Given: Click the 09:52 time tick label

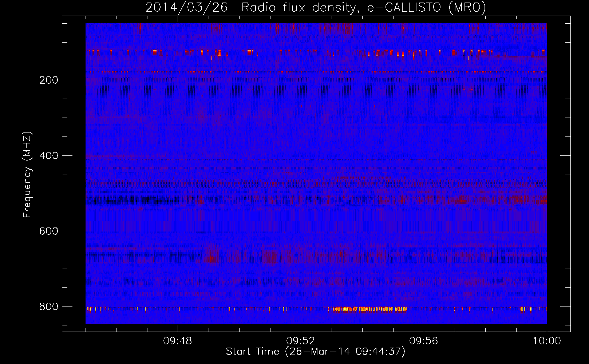Looking at the screenshot, I should pos(301,341).
